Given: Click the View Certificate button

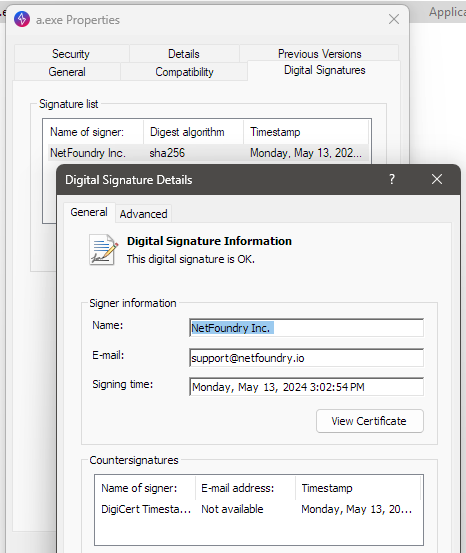Looking at the screenshot, I should pos(369,421).
